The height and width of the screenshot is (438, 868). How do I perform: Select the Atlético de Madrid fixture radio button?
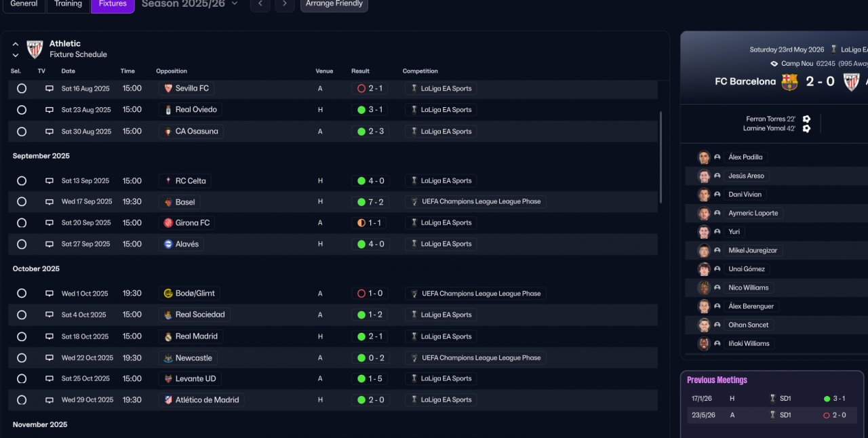pyautogui.click(x=22, y=400)
